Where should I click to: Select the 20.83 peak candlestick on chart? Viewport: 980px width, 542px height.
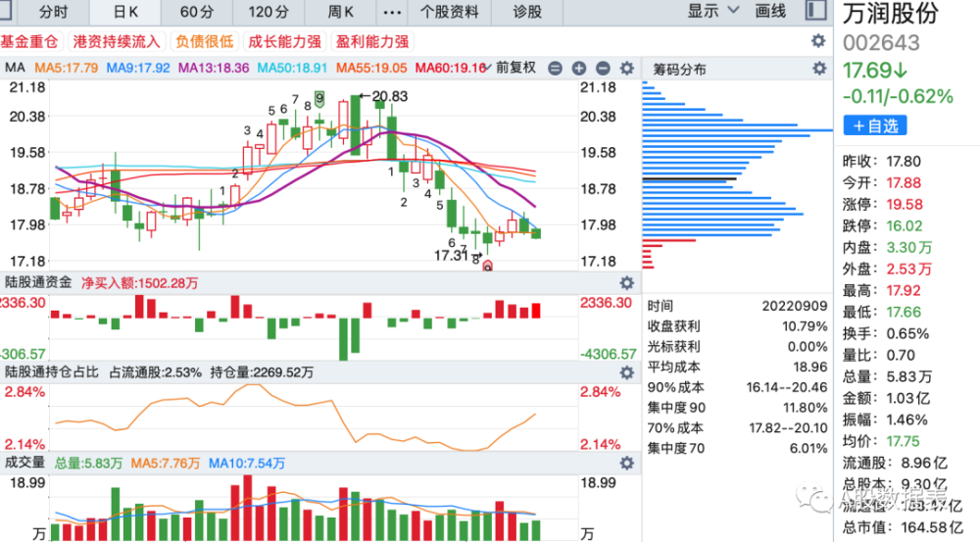point(355,125)
